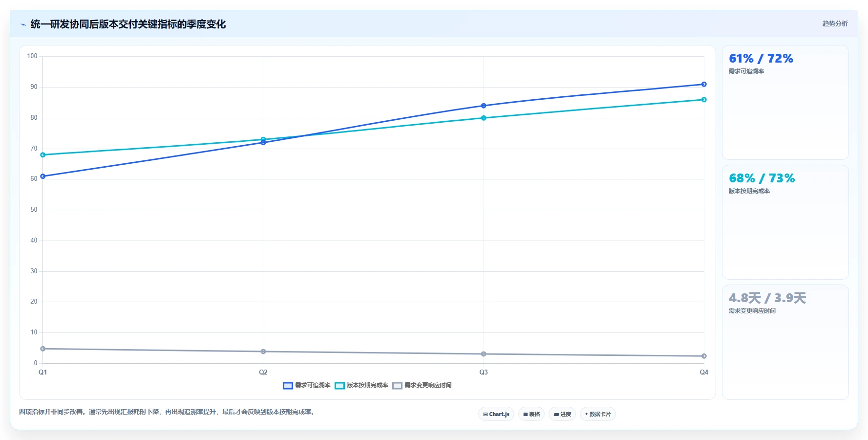
Task: Select the Q3 point on 需求变更响应时间 line
Action: point(484,354)
